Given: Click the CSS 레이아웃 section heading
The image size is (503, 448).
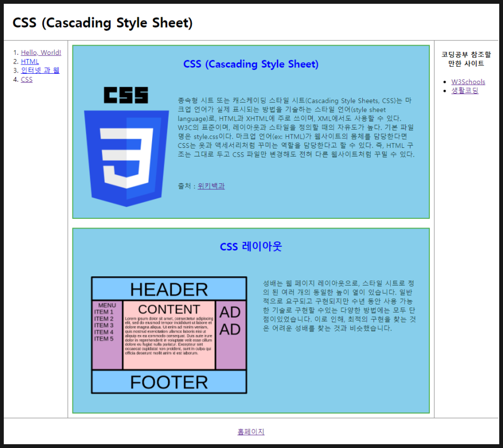Looking at the screenshot, I should 251,247.
